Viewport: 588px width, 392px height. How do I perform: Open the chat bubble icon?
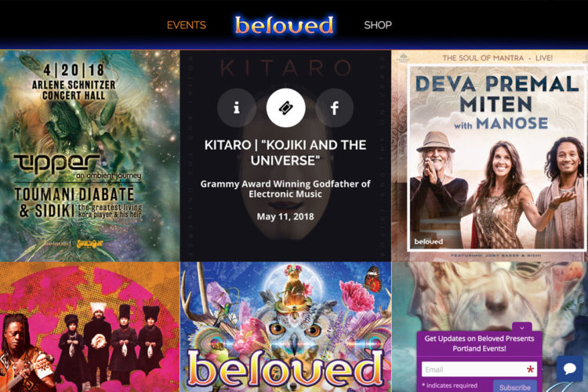(x=570, y=368)
